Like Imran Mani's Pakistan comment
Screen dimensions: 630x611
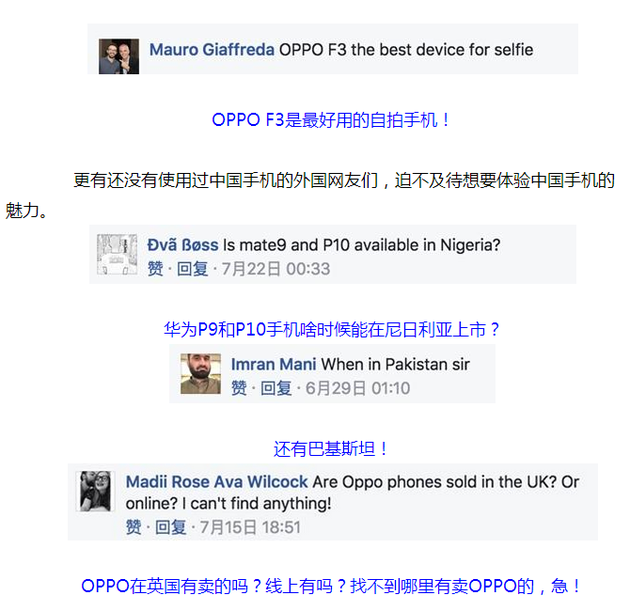pyautogui.click(x=239, y=388)
